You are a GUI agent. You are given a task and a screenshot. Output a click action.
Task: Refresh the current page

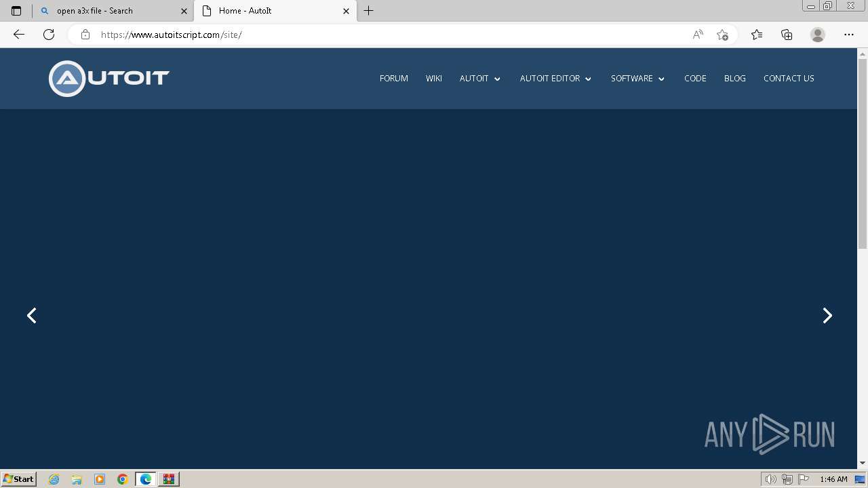pyautogui.click(x=49, y=35)
